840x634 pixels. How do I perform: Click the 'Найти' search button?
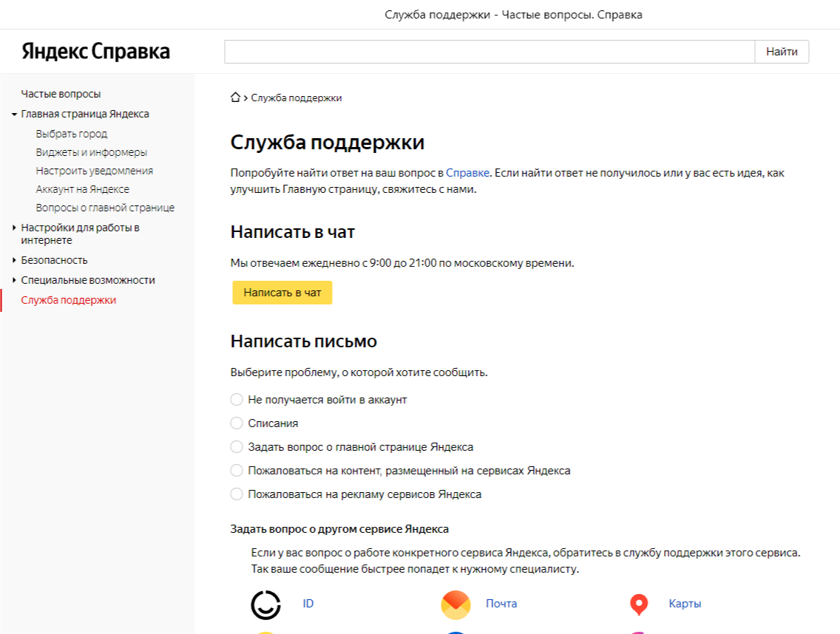point(782,52)
